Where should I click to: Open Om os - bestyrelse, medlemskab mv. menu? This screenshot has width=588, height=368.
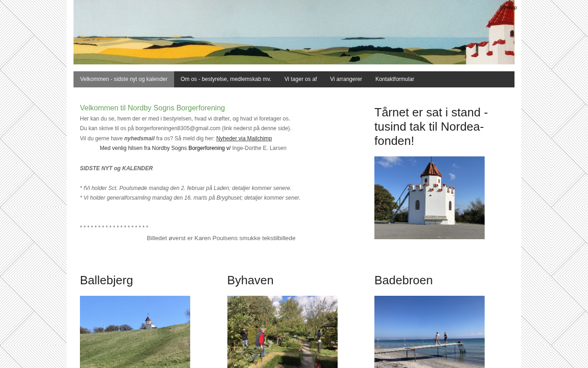tap(226, 79)
